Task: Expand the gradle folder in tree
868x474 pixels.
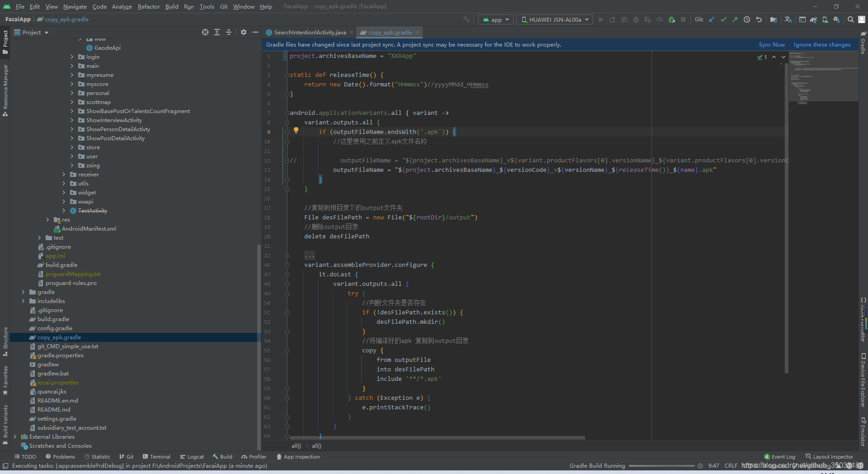Action: 23,292
